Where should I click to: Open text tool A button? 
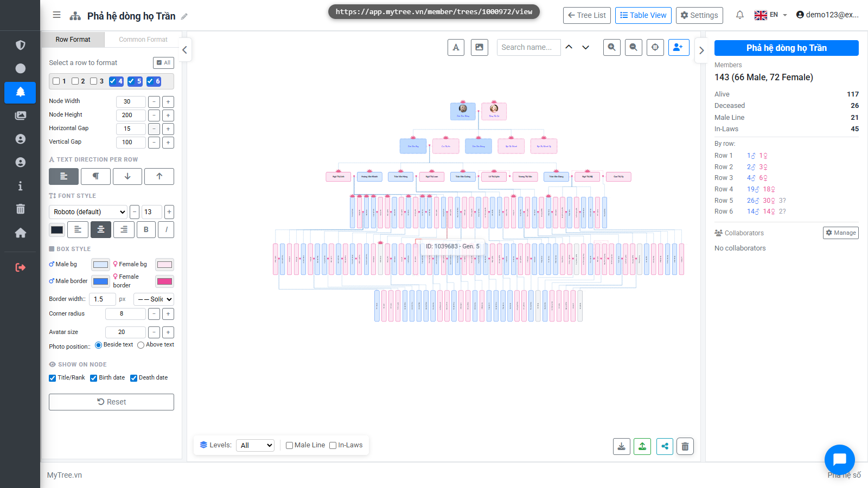[456, 47]
